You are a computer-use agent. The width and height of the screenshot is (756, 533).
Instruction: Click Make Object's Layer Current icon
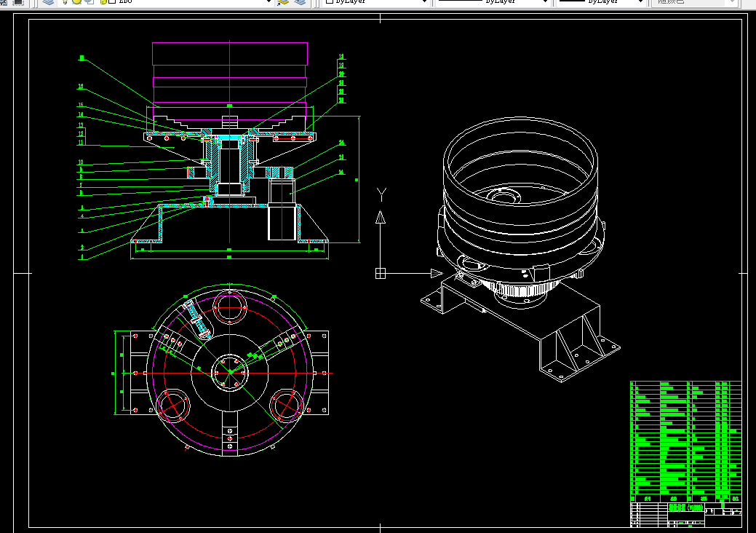pos(283,2)
